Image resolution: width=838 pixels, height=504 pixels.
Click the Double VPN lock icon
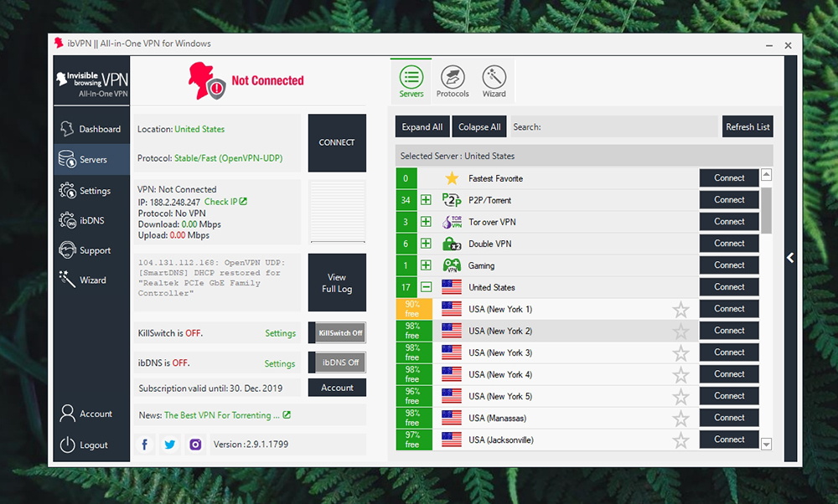[x=452, y=244]
